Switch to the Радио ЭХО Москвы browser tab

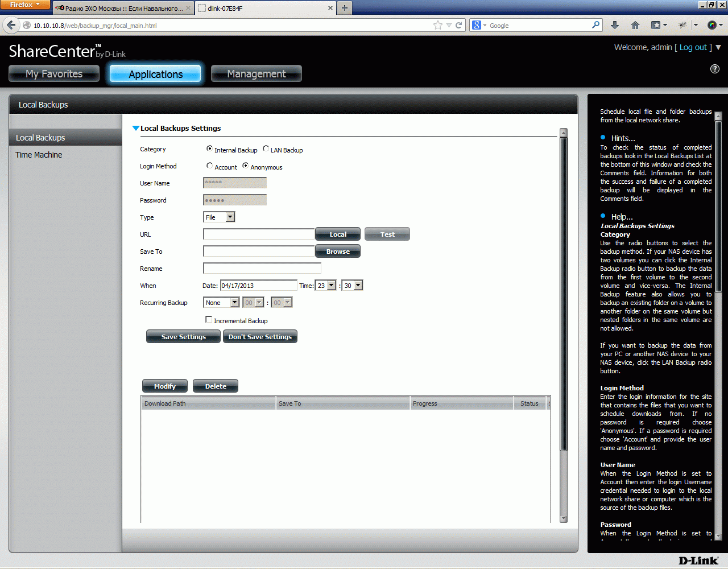(123, 8)
